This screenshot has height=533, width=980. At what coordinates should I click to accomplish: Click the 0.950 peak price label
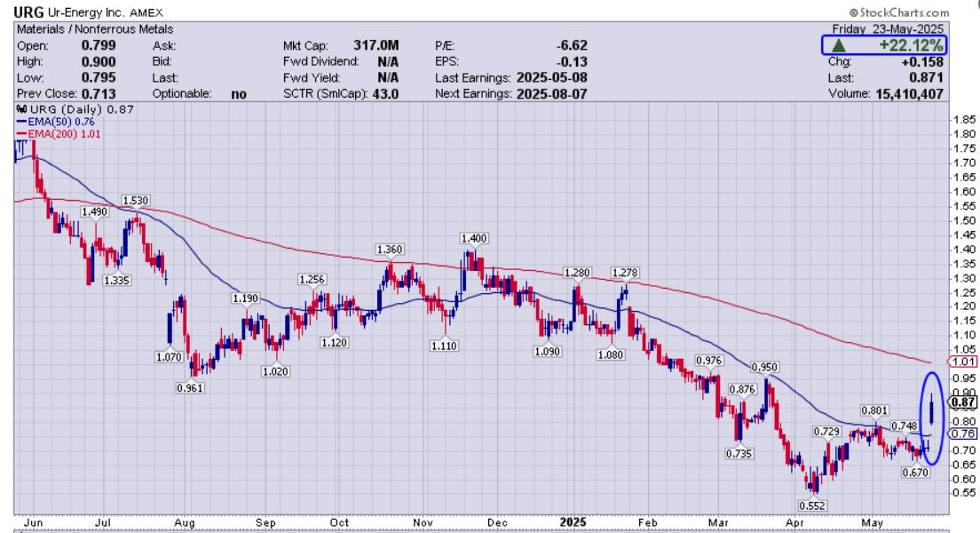pyautogui.click(x=764, y=367)
